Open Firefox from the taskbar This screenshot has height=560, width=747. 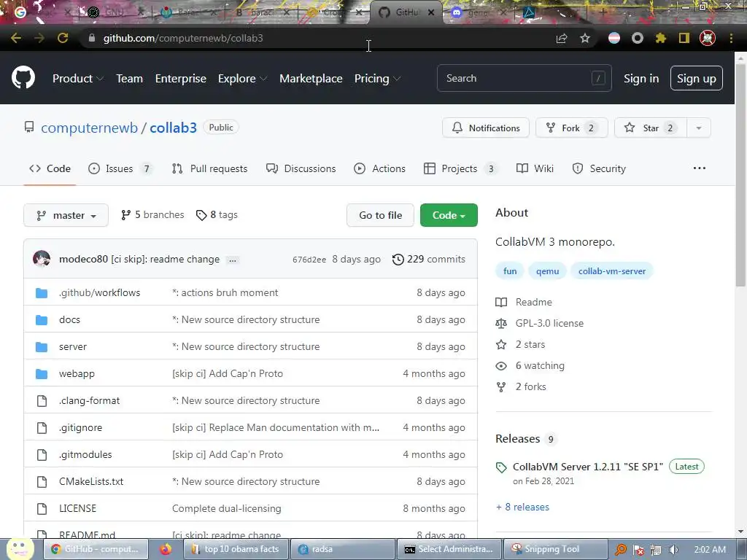(166, 549)
